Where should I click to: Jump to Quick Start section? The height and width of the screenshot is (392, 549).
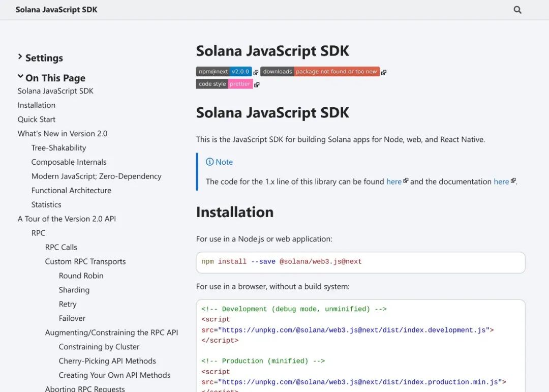37,119
